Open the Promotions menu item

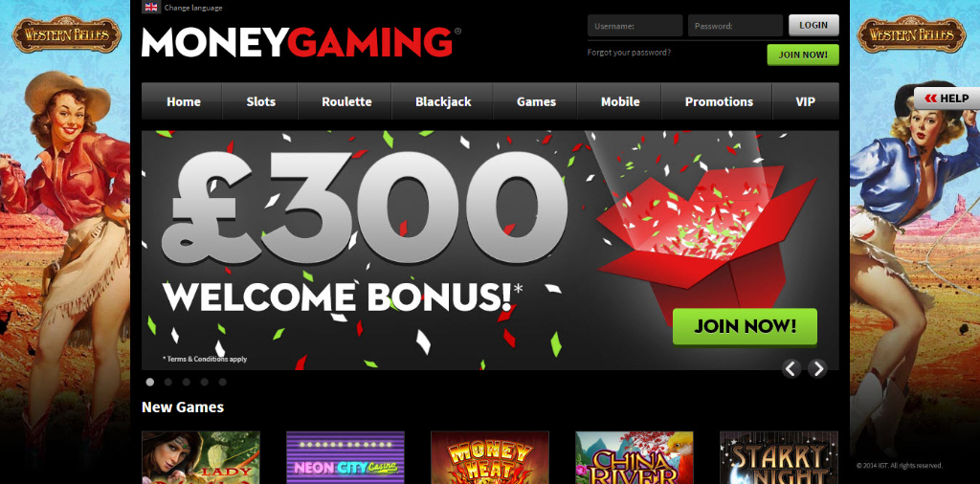pos(719,101)
